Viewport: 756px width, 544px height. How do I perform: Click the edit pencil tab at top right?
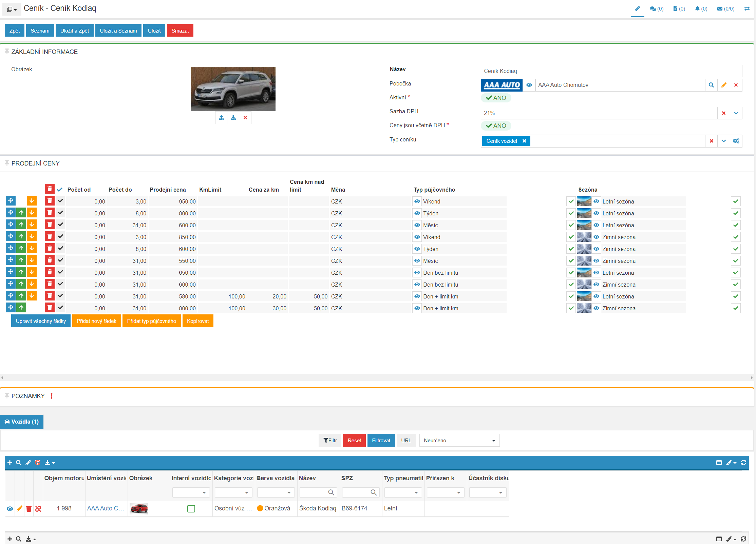pos(637,9)
